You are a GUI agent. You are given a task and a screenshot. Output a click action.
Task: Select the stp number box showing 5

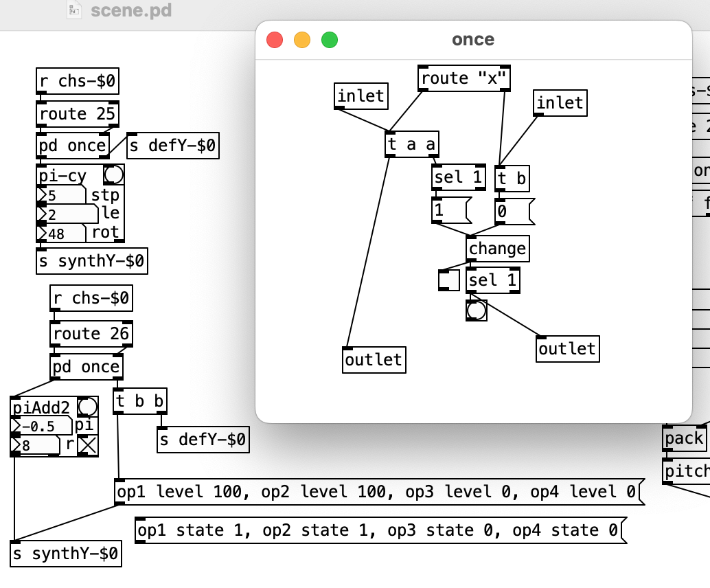pyautogui.click(x=61, y=195)
